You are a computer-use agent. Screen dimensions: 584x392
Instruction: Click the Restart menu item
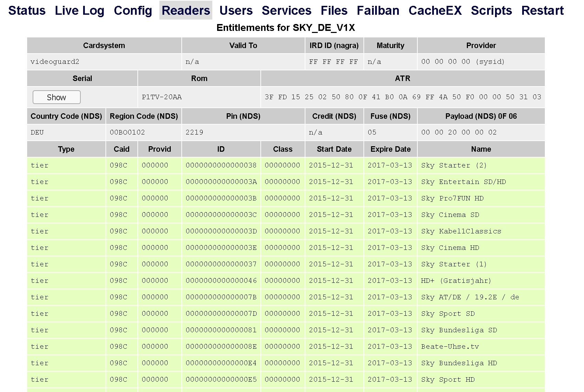[x=542, y=10]
